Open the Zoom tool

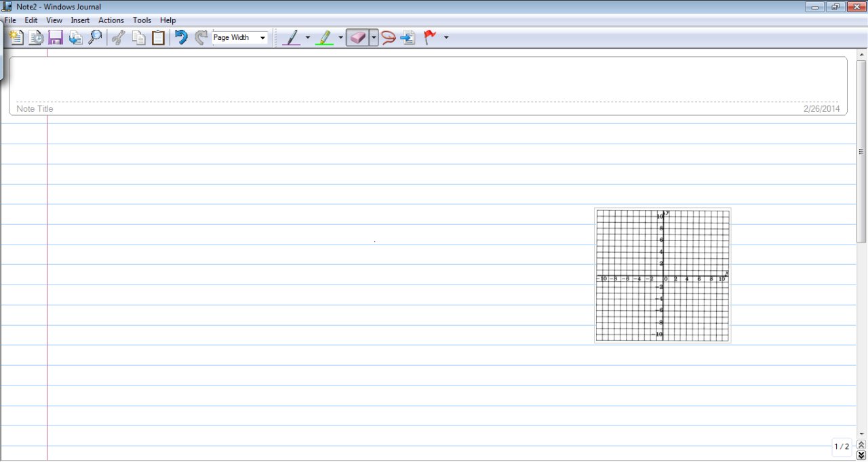pos(95,37)
